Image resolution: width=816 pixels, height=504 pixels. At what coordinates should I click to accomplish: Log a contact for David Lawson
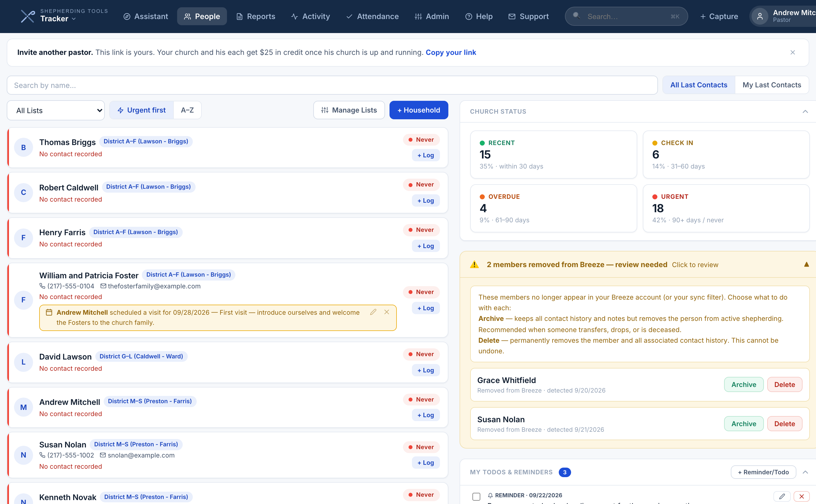[426, 370]
